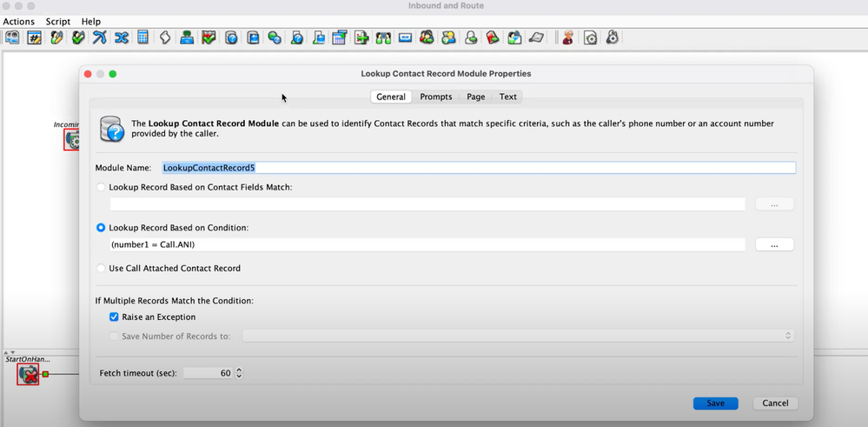
Task: Pick the calculator toolbar icon
Action: coord(142,37)
